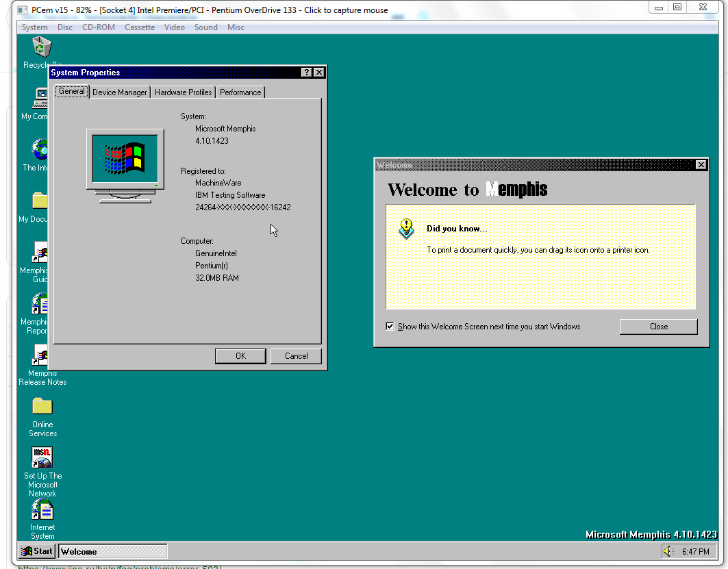Screen dimensions: 728x569
Task: Open the CD-ROM menu in PCem
Action: point(99,27)
